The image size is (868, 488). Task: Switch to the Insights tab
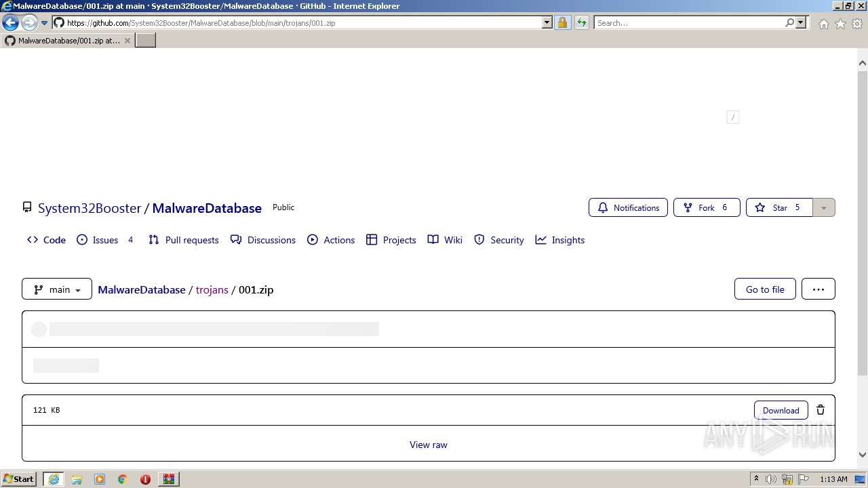(560, 240)
